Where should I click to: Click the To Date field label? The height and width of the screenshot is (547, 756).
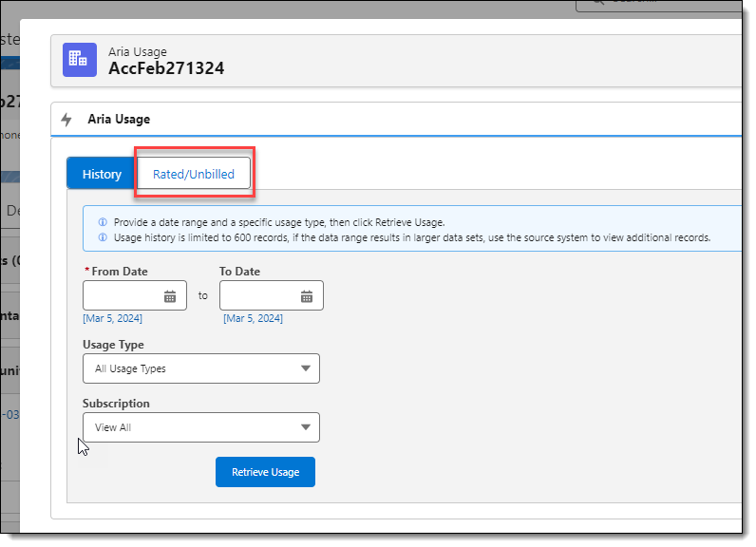coord(239,272)
